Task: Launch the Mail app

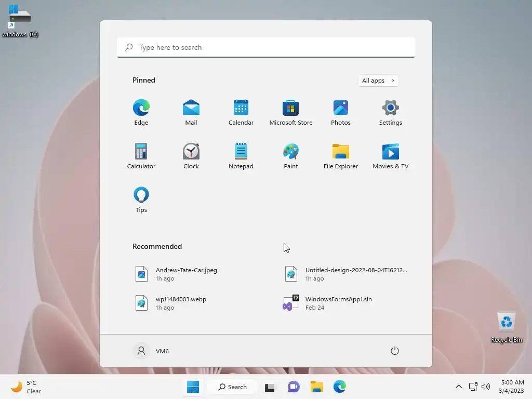Action: coord(191,112)
